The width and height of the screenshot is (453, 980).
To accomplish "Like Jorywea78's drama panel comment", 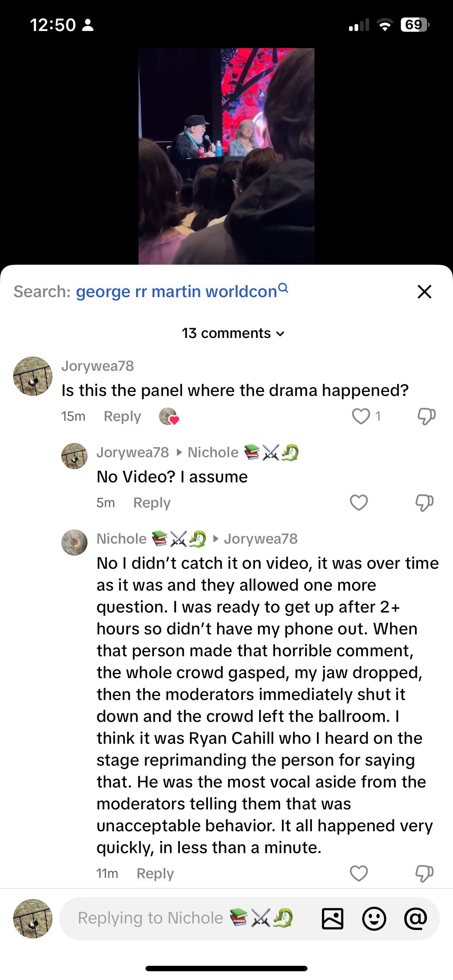I will coord(360,416).
